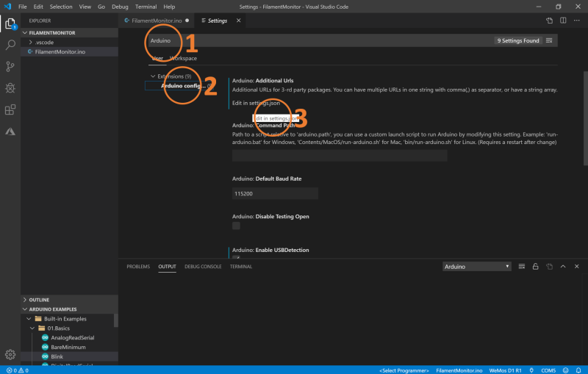Open the File menu
Screen dimensions: 588x374
click(x=23, y=7)
